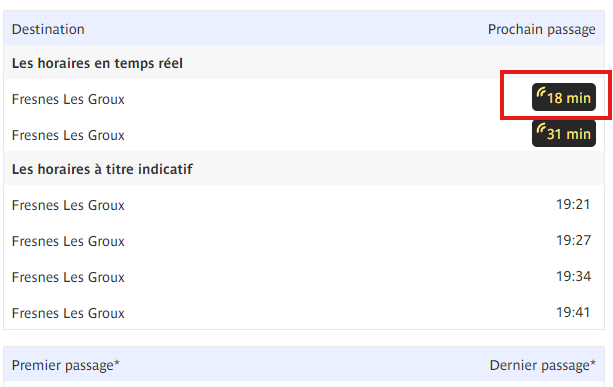613x387 pixels.
Task: Select Les horaires en temps réel heading
Action: tap(97, 63)
